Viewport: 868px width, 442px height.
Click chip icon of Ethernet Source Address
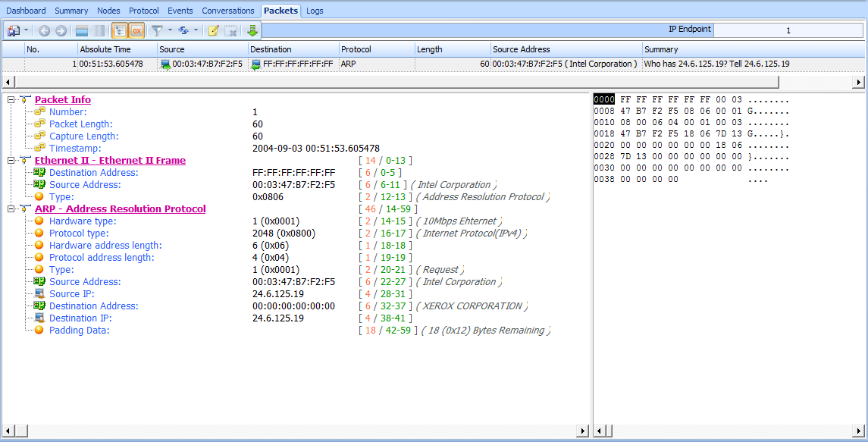39,184
